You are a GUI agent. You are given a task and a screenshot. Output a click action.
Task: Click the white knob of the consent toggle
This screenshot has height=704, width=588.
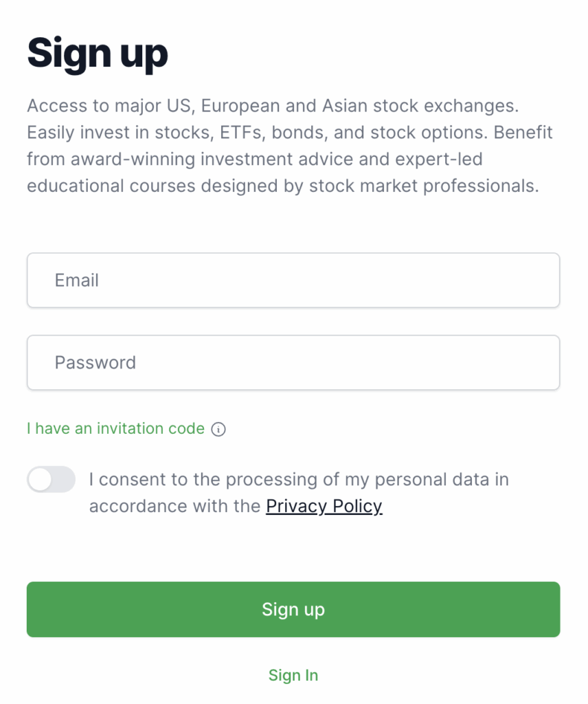(41, 479)
